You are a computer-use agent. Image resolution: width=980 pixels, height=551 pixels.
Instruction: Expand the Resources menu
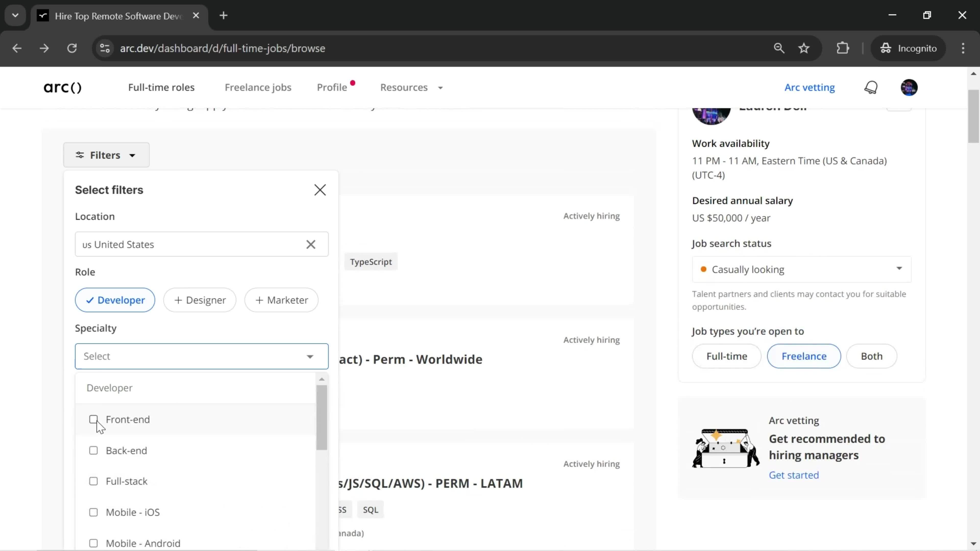412,87
